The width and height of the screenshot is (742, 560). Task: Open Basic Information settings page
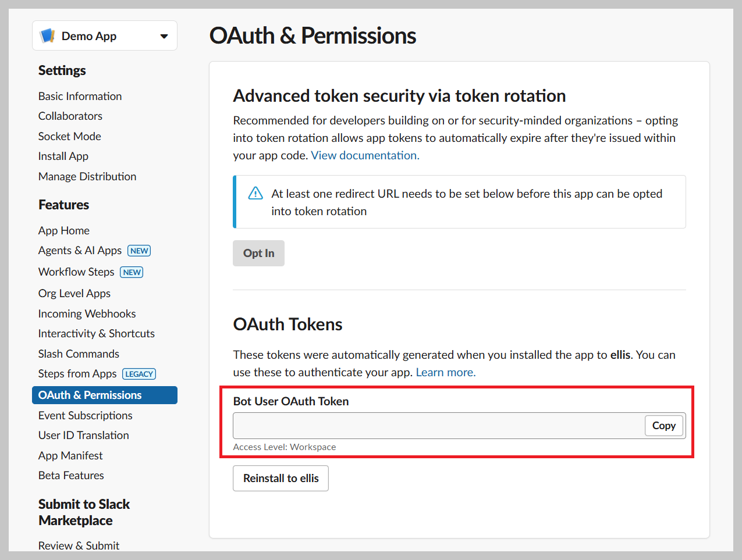coord(80,96)
